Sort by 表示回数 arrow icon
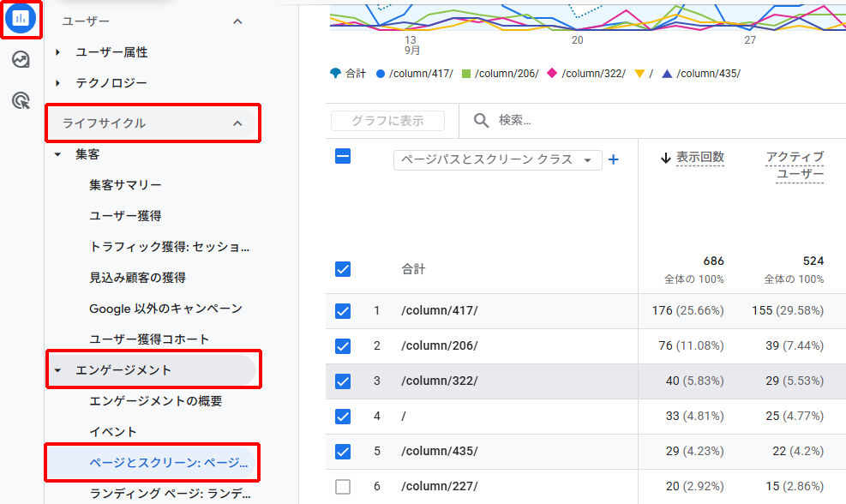 click(x=666, y=158)
